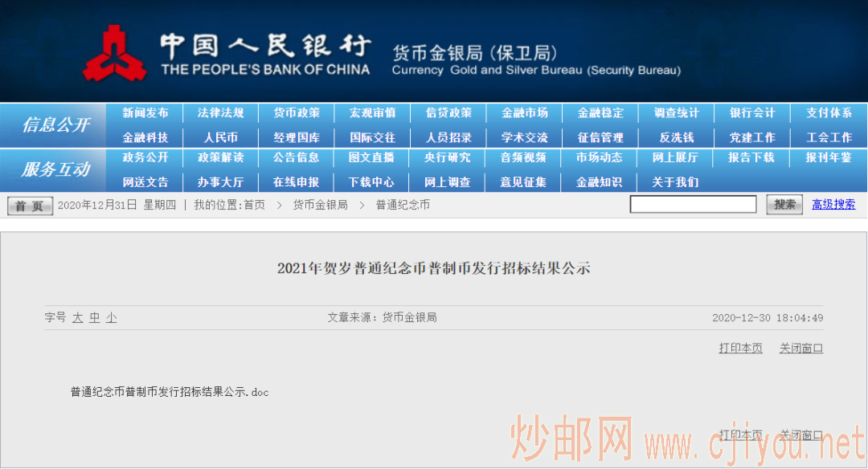Go to 网上展厅 page
Viewport: 868px width, 469px height.
pyautogui.click(x=675, y=157)
